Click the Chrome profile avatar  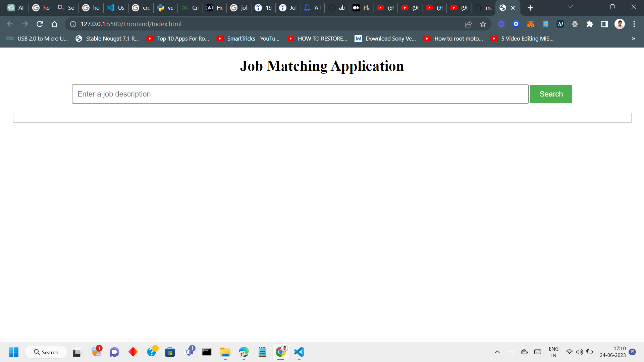(x=620, y=24)
